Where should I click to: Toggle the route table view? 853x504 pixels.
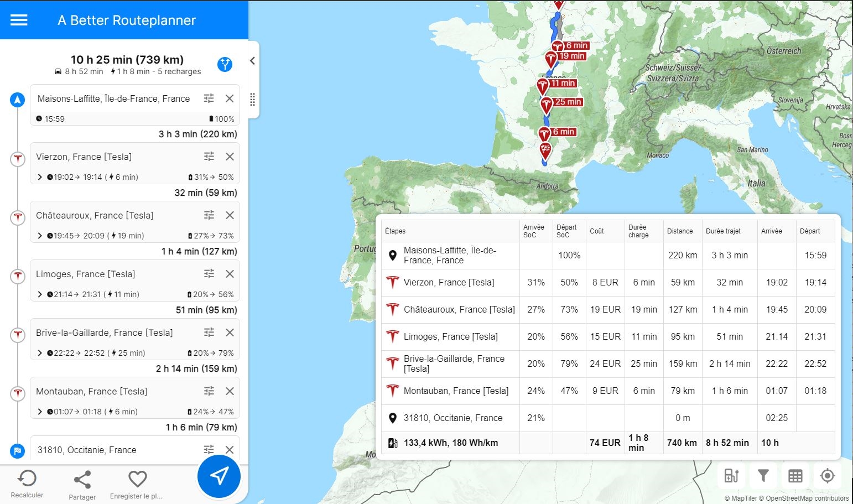[795, 476]
